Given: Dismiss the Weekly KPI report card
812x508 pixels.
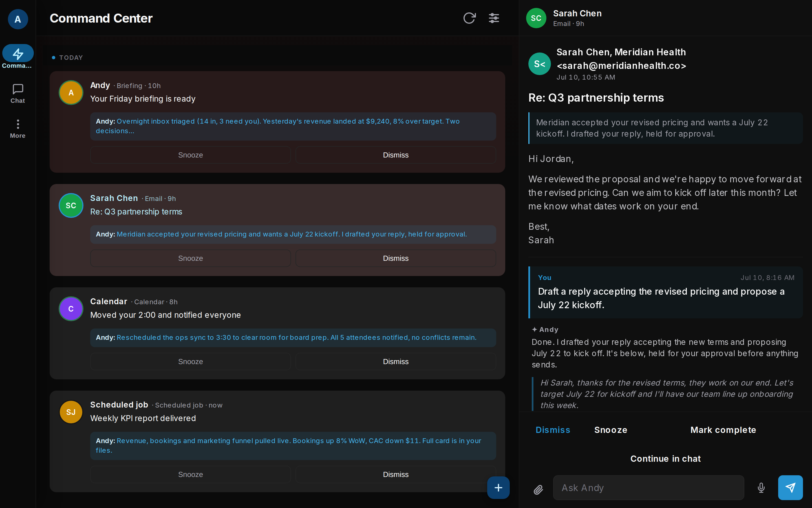Looking at the screenshot, I should pyautogui.click(x=396, y=474).
